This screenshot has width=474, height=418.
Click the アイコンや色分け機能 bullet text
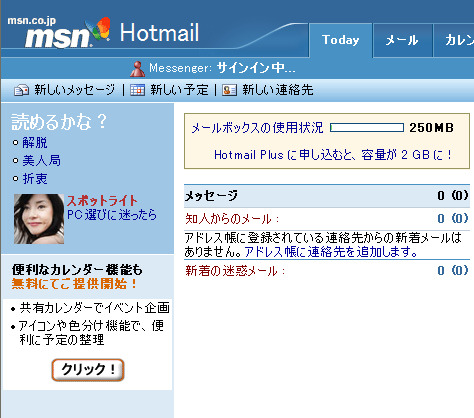tap(91, 333)
